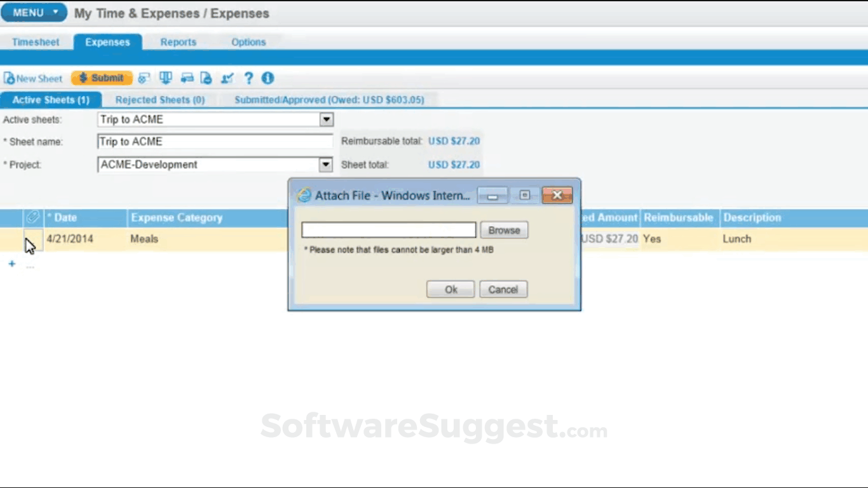The image size is (868, 488).
Task: Click the paperclip attachment column icon
Action: [x=32, y=217]
